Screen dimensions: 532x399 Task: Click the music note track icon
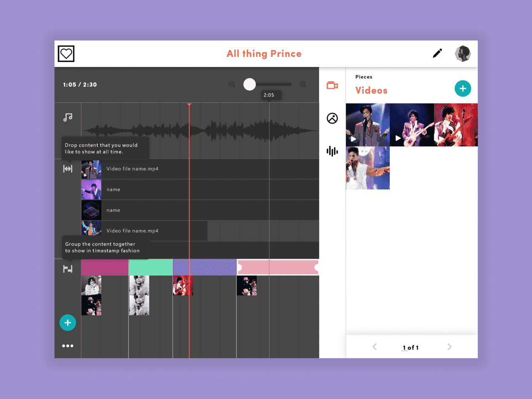pyautogui.click(x=68, y=117)
